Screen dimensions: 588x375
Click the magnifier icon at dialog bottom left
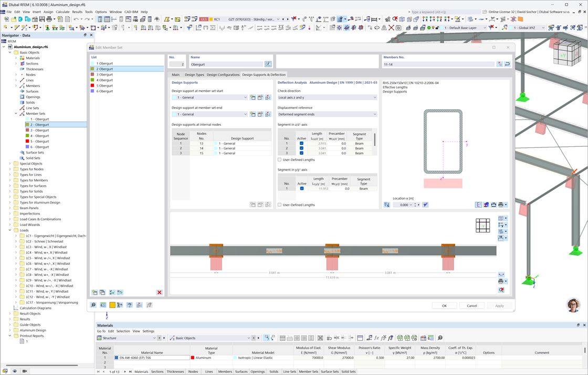pos(93,304)
